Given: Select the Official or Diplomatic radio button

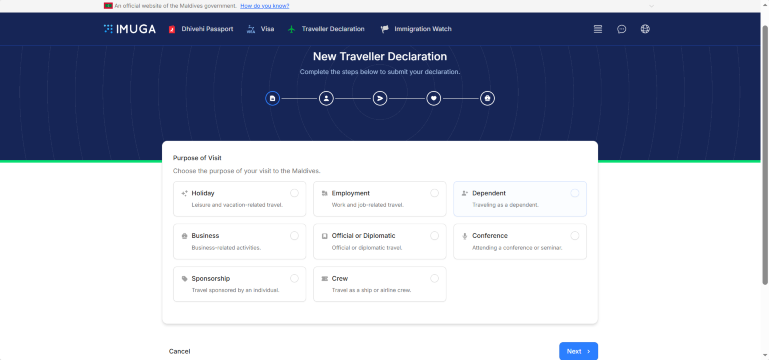Looking at the screenshot, I should (435, 236).
